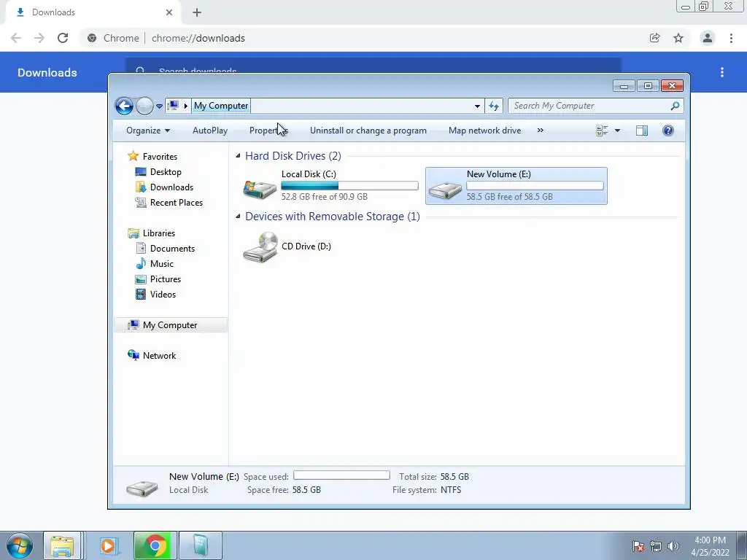Screen dimensions: 747x560
Task: Show more toolbar commands via chevron
Action: tap(541, 130)
